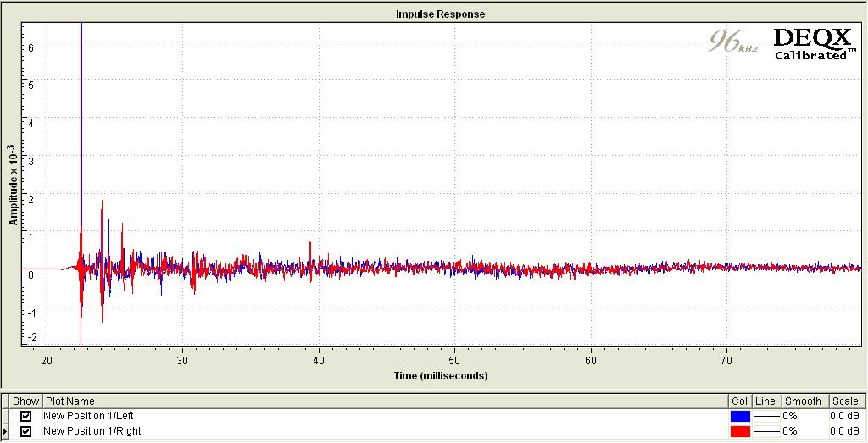Click the blue color swatch for Left plot
This screenshot has width=868, height=443.
click(739, 416)
